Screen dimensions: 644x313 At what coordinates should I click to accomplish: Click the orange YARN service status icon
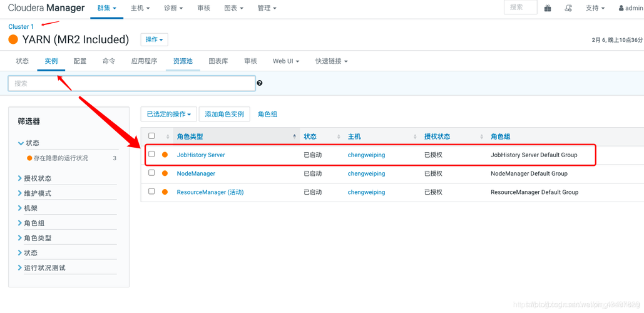point(13,39)
